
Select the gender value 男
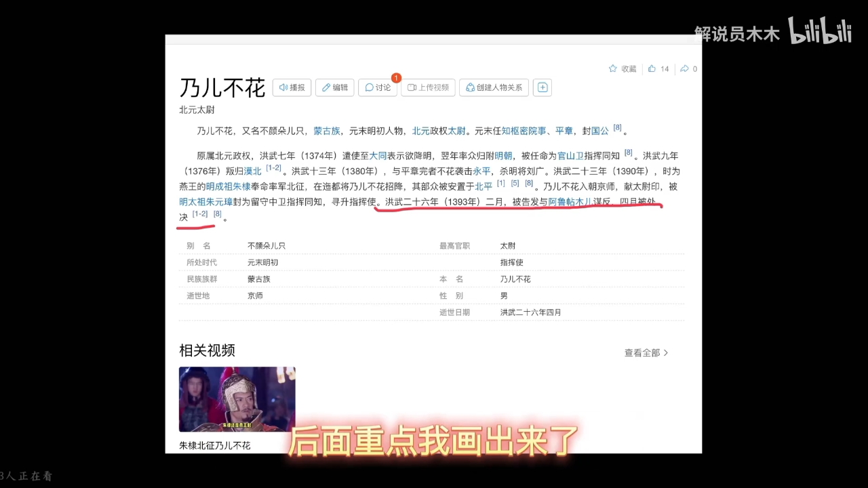pyautogui.click(x=504, y=296)
